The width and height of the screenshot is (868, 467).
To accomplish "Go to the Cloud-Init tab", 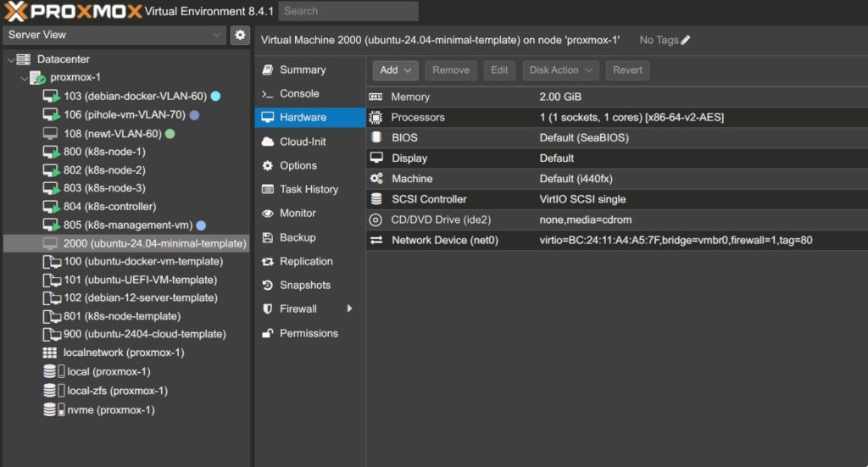I will point(310,142).
